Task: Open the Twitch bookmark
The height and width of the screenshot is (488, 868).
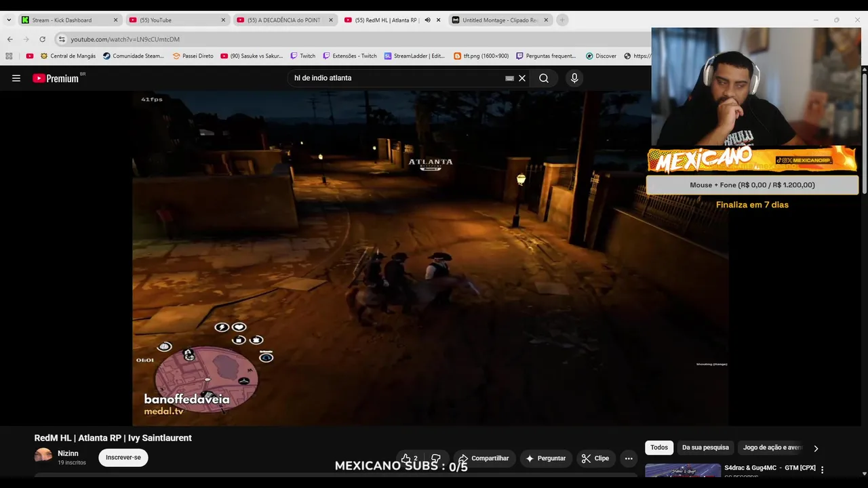Action: 303,56
